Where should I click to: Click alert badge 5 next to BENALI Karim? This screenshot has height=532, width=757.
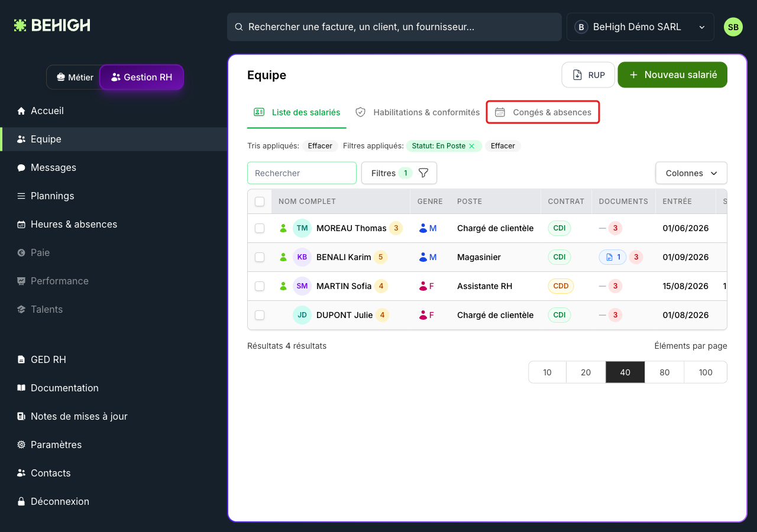380,257
